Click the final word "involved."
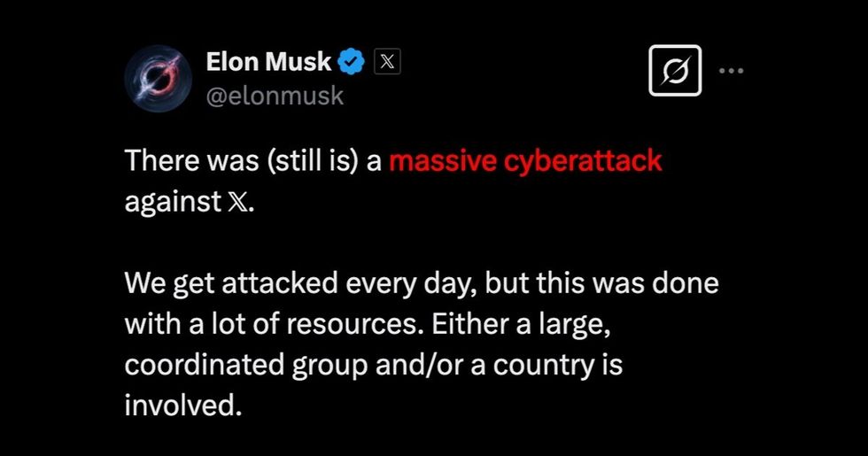The width and height of the screenshot is (868, 456). pos(182,404)
